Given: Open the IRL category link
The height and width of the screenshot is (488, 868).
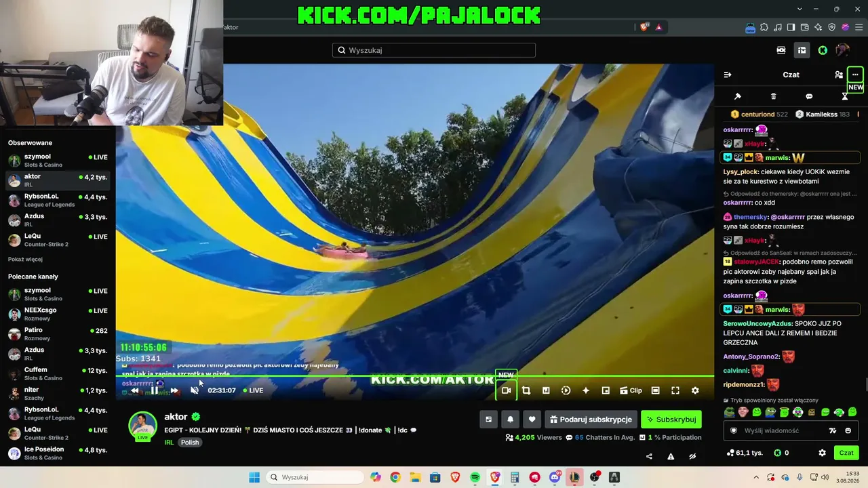Looking at the screenshot, I should coord(169,443).
